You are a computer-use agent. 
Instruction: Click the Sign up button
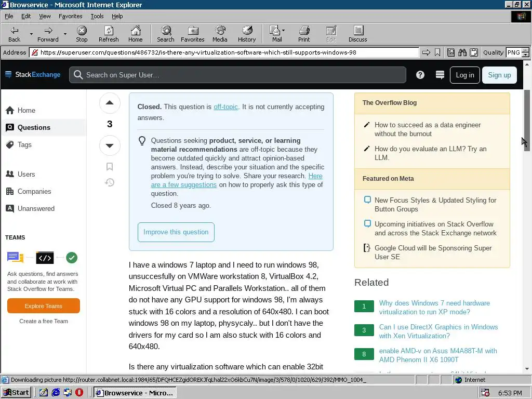coord(499,75)
